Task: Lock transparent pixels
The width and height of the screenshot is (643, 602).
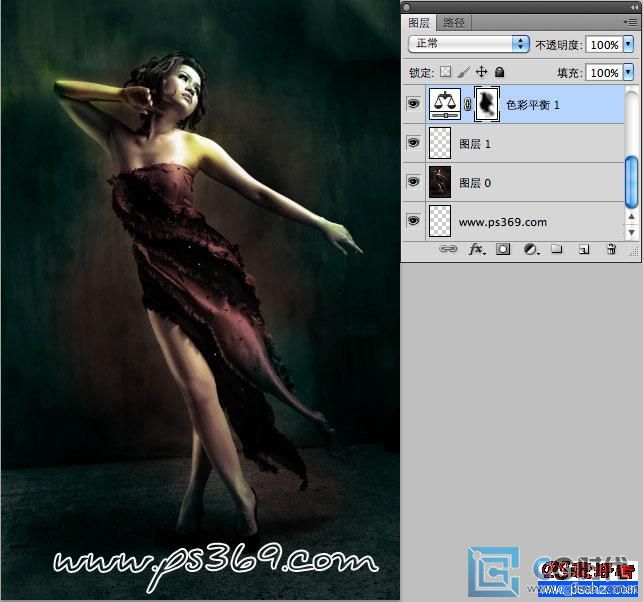Action: (445, 72)
